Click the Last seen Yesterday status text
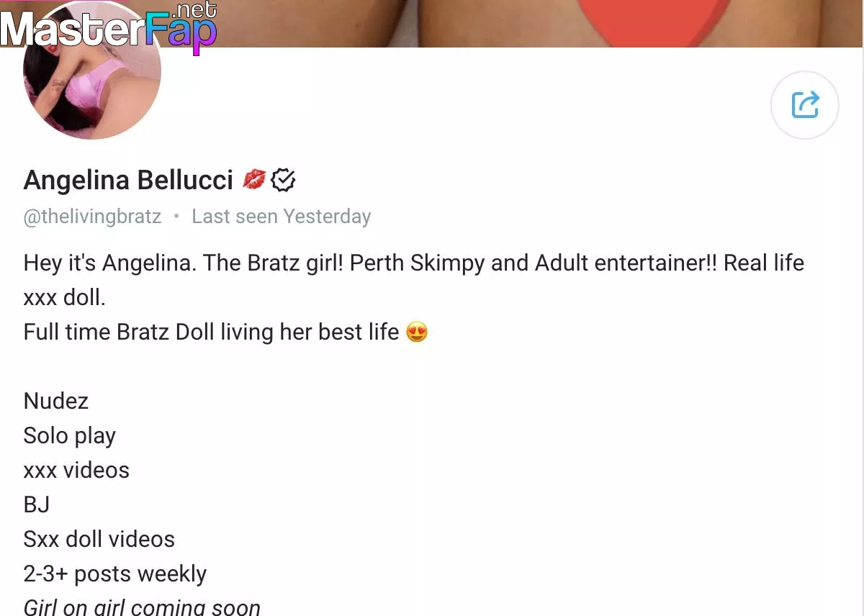Image resolution: width=864 pixels, height=616 pixels. click(x=281, y=217)
